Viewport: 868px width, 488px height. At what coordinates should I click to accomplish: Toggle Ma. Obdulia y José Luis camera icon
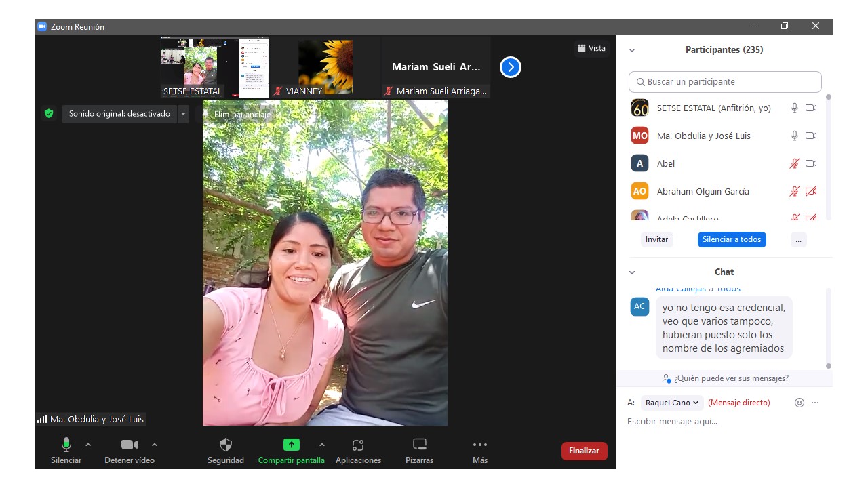tap(811, 136)
